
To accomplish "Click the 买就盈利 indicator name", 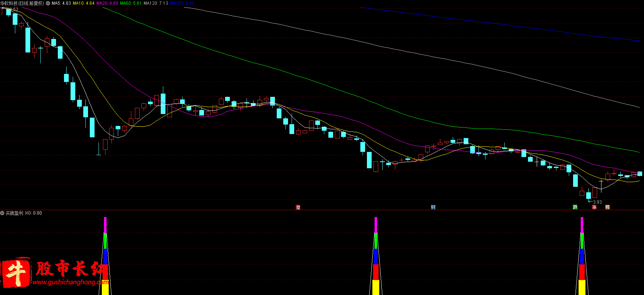I will point(14,213).
